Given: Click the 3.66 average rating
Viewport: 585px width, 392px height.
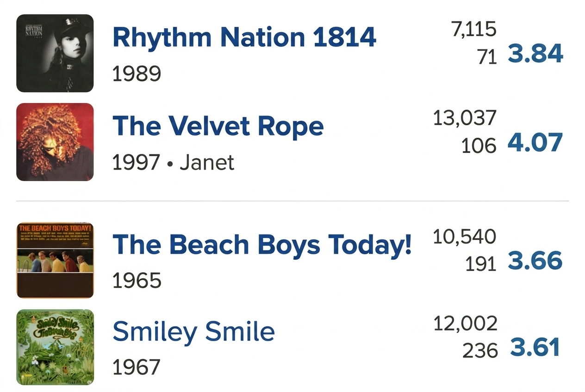Looking at the screenshot, I should 535,261.
